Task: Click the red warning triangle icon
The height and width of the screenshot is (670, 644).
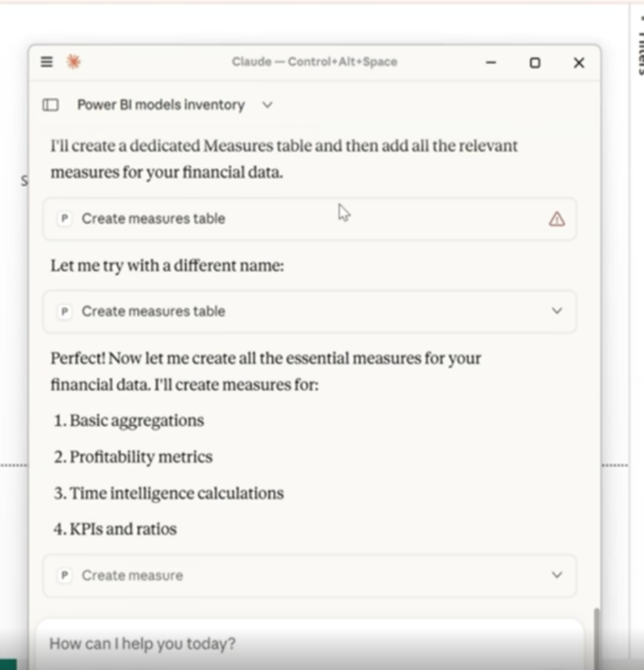Action: [556, 219]
